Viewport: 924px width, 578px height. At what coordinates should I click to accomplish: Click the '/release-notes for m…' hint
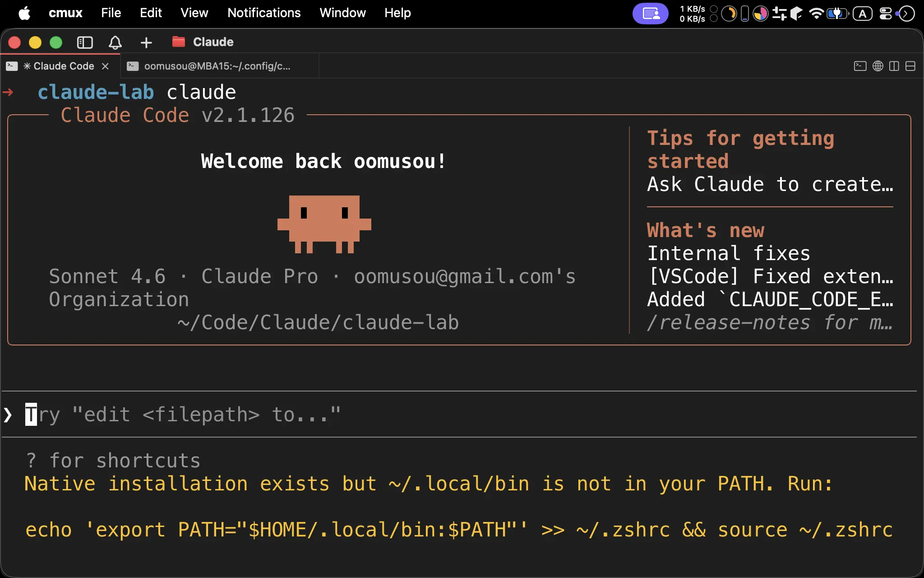(770, 322)
